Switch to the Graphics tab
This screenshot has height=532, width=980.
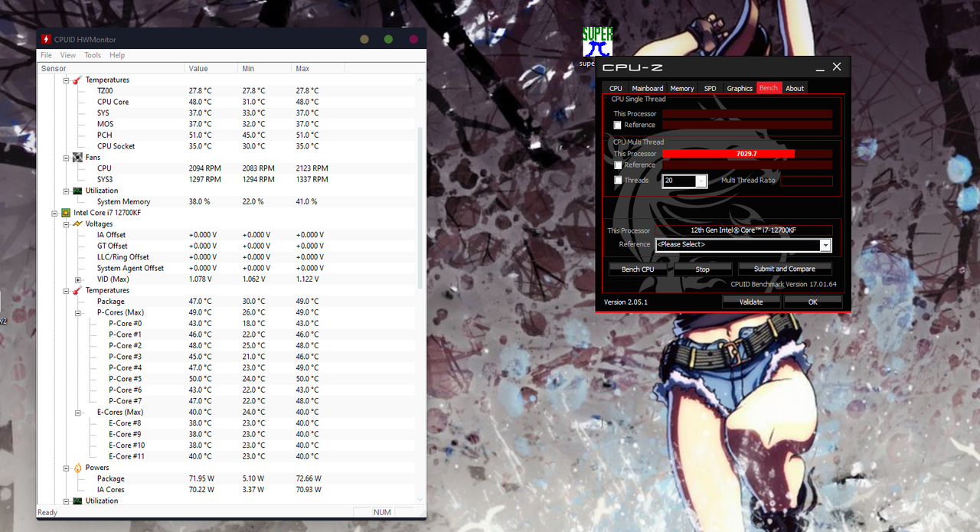click(740, 88)
